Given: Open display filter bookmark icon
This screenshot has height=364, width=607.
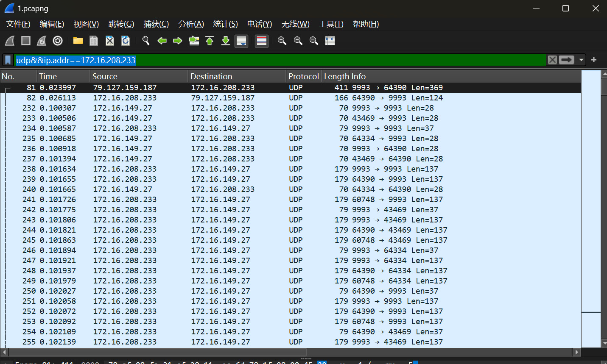Looking at the screenshot, I should click(8, 60).
